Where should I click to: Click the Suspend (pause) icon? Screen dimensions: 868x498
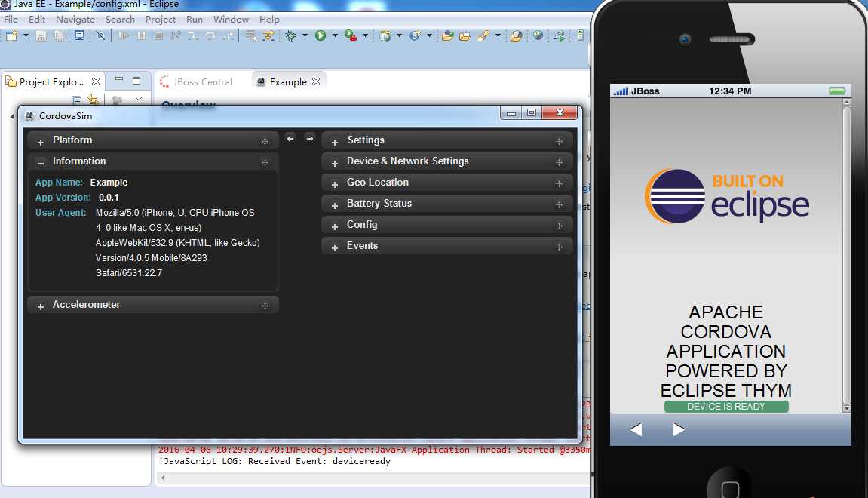pyautogui.click(x=142, y=36)
